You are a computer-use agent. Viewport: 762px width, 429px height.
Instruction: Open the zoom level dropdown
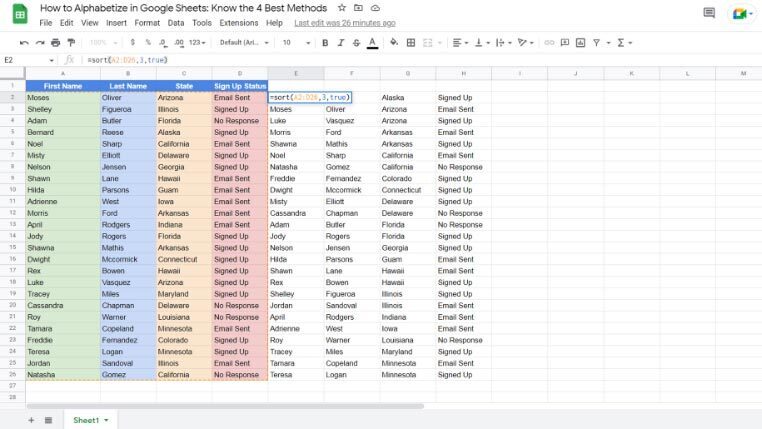[x=104, y=43]
